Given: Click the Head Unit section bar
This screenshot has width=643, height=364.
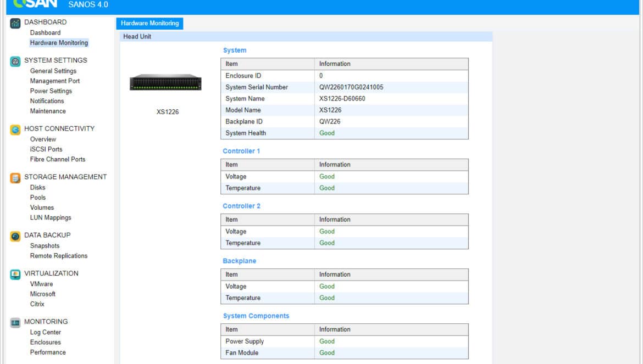Looking at the screenshot, I should (306, 36).
